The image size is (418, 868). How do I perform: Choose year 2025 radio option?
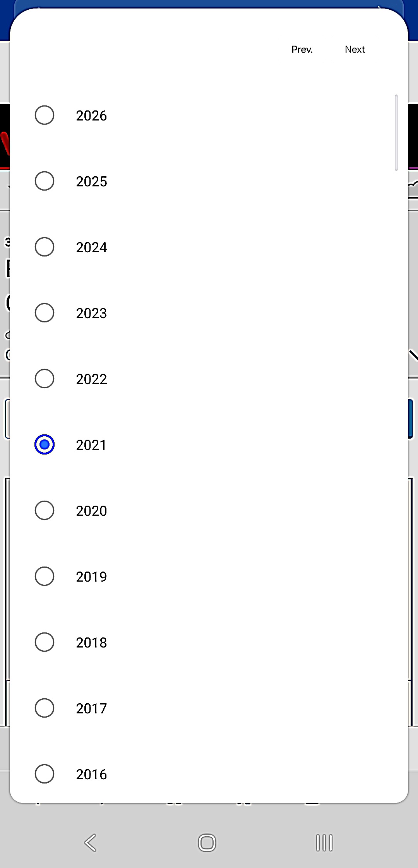tap(45, 181)
